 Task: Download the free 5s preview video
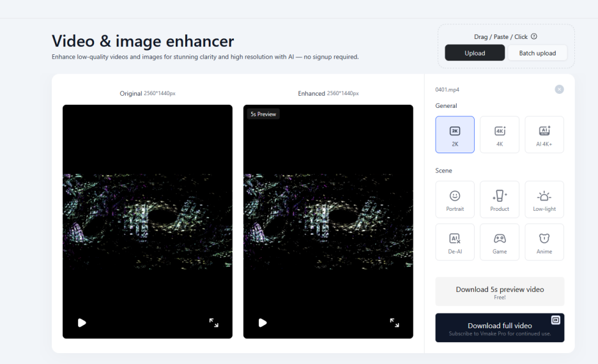coord(500,292)
